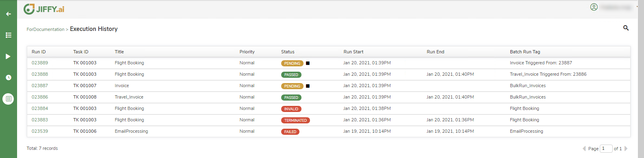Go to next page arrow
This screenshot has width=644, height=158.
(626, 148)
